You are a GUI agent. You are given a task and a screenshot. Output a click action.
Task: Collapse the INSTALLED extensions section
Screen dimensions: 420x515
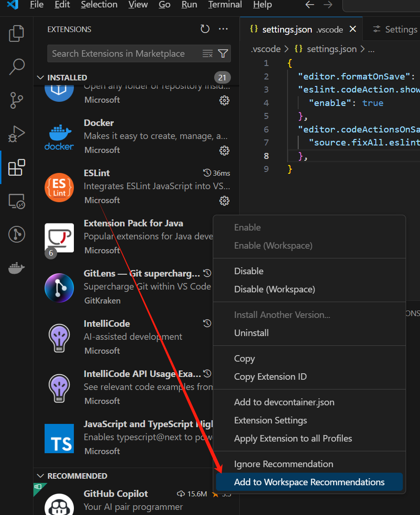(x=41, y=78)
